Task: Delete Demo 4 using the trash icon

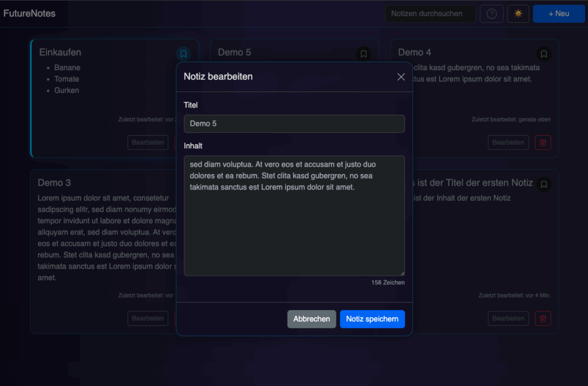Action: [x=542, y=142]
